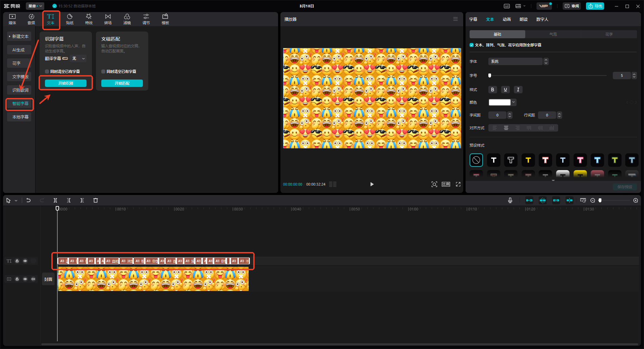The height and width of the screenshot is (349, 644).
Task: Mute the main video track audio
Action: (33, 279)
